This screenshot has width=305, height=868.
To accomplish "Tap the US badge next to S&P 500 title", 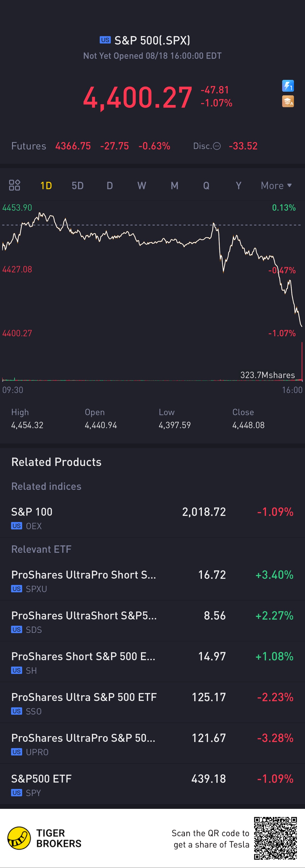I will click(105, 40).
